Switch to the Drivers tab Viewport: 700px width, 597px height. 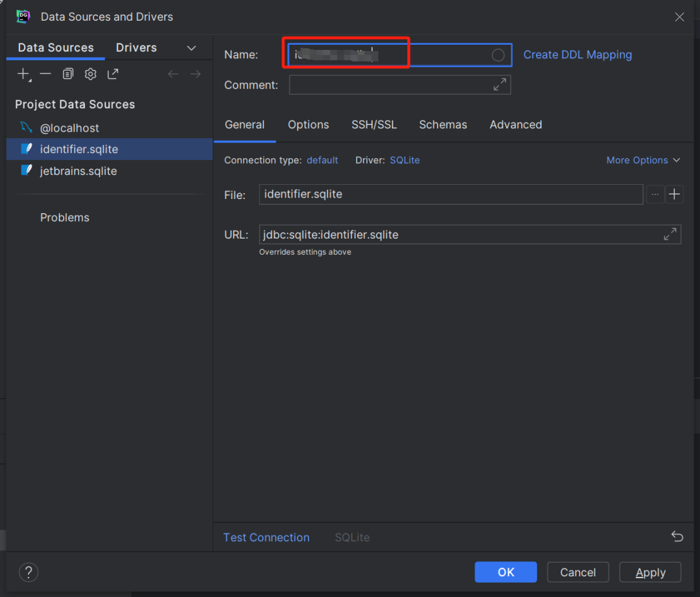(x=136, y=48)
